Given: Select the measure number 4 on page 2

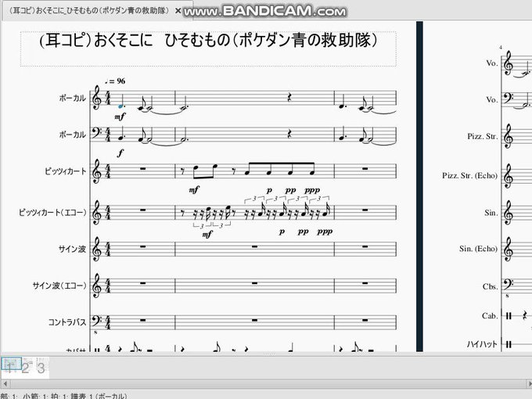Looking at the screenshot, I should pos(501,48).
